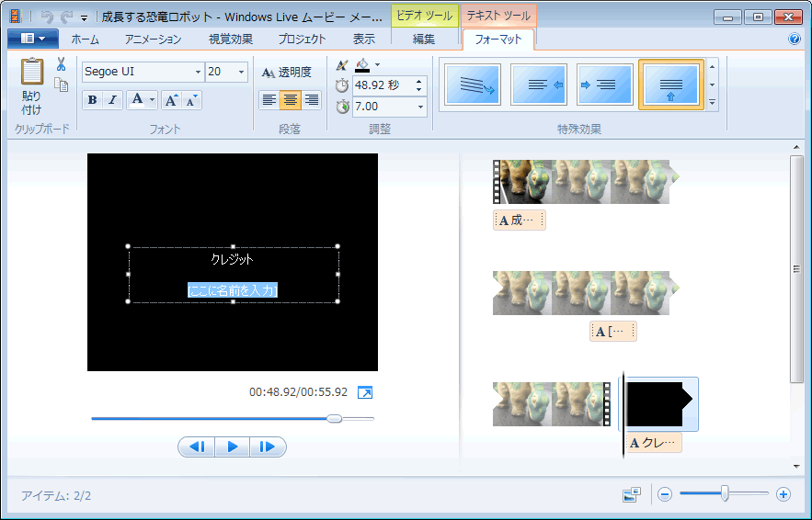Select the scroll-up credits text effect

click(671, 85)
